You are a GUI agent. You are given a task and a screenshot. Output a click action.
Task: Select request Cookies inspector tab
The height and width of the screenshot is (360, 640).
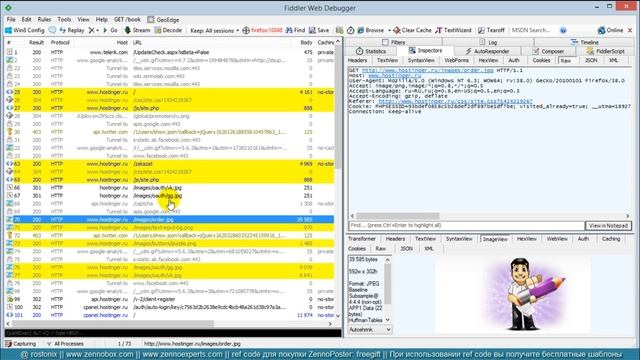click(541, 60)
